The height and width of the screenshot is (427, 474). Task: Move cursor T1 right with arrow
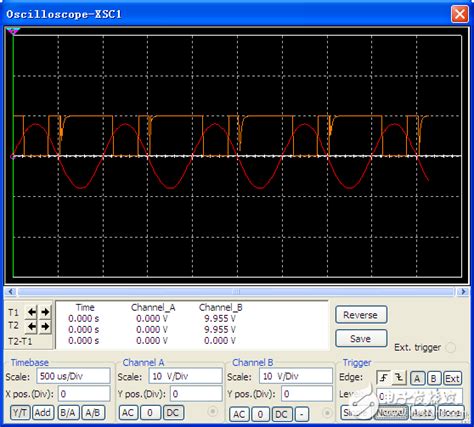point(45,312)
